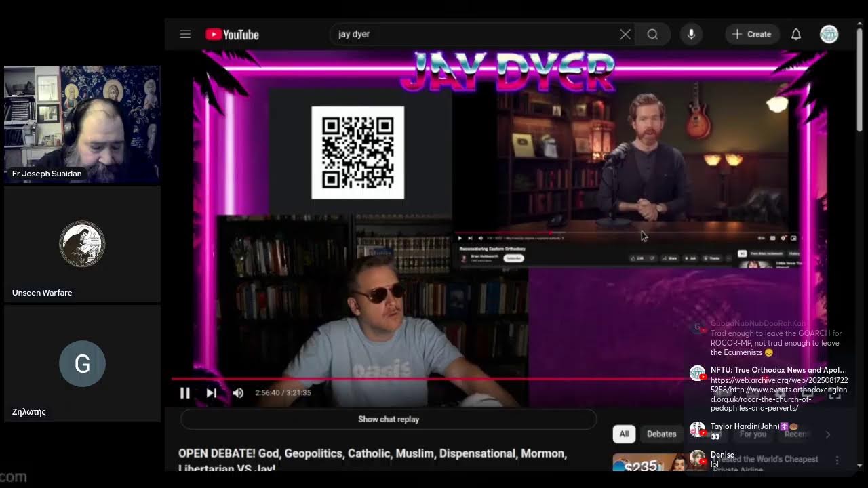Viewport: 868px width, 488px height.
Task: Click GubbaNubNubDooRahKan chat message
Action: pos(776,338)
